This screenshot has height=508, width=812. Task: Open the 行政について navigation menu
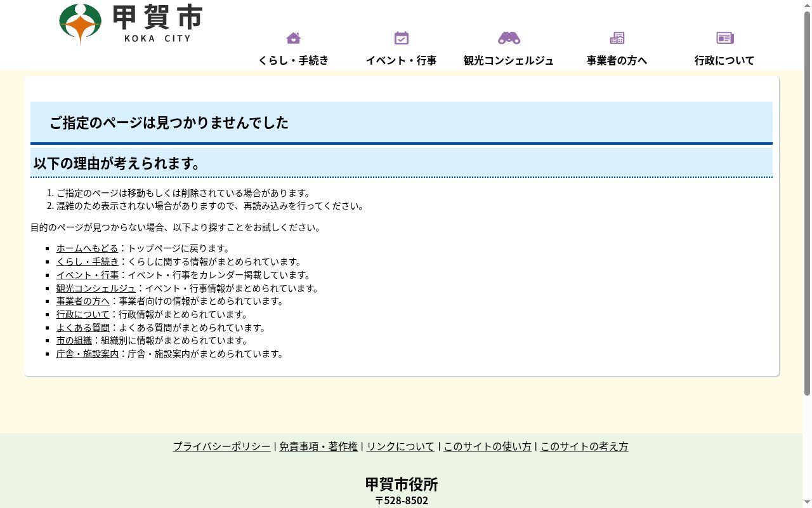[x=724, y=60]
